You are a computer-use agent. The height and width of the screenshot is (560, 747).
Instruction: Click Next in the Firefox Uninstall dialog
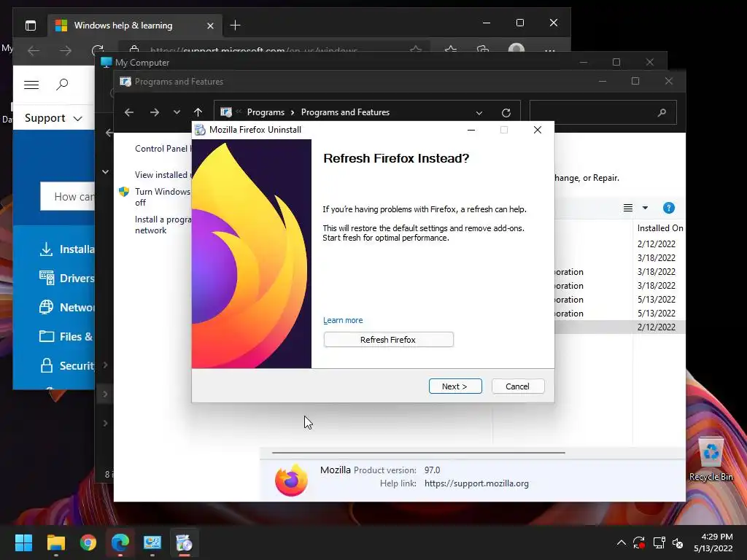455,386
